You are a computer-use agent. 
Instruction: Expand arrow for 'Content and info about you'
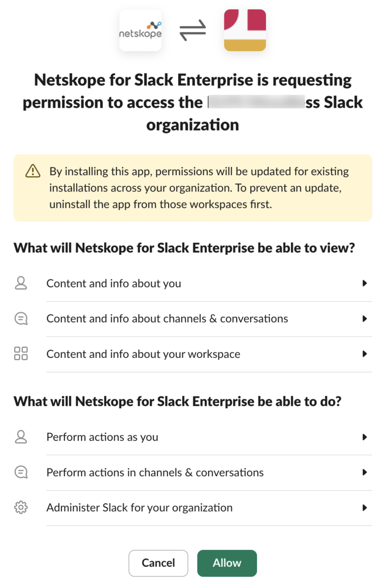[365, 283]
